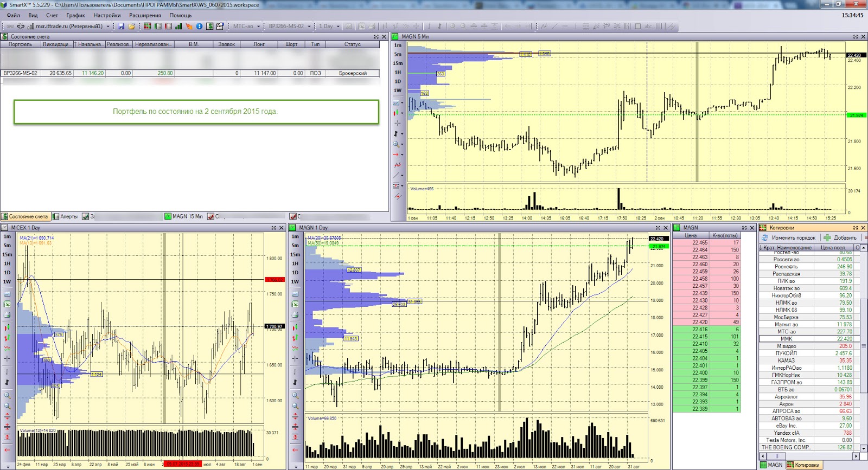Click print icon in MICEX chart sidebar
Screen dimensions: 868x470
[x=7, y=314]
